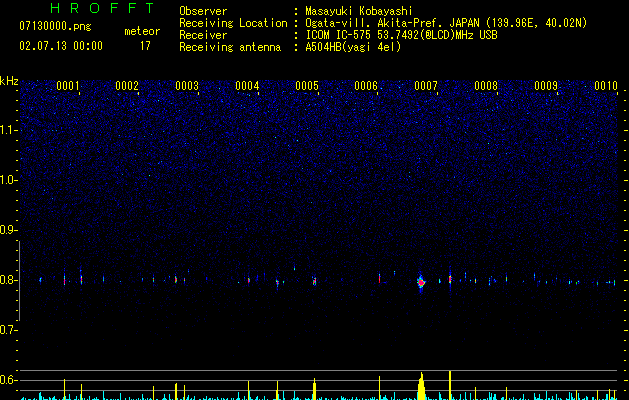Click time marker 0009
The height and width of the screenshot is (400, 629).
click(546, 86)
